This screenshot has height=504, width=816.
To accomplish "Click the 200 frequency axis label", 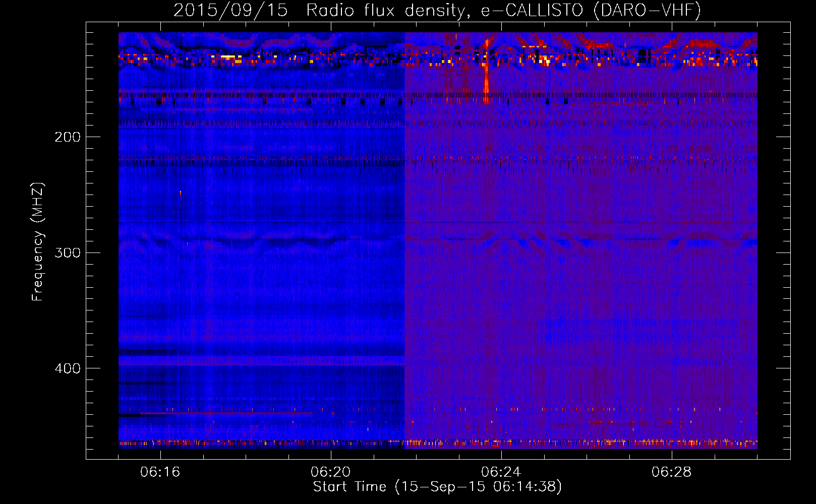I will [x=67, y=137].
